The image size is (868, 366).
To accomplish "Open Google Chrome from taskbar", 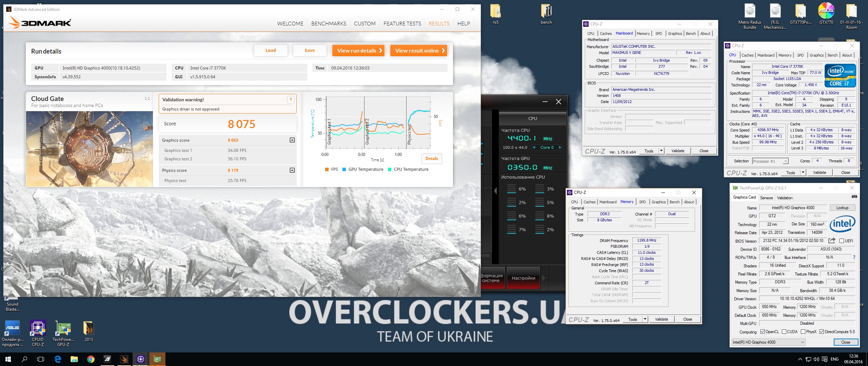I will pos(91,359).
